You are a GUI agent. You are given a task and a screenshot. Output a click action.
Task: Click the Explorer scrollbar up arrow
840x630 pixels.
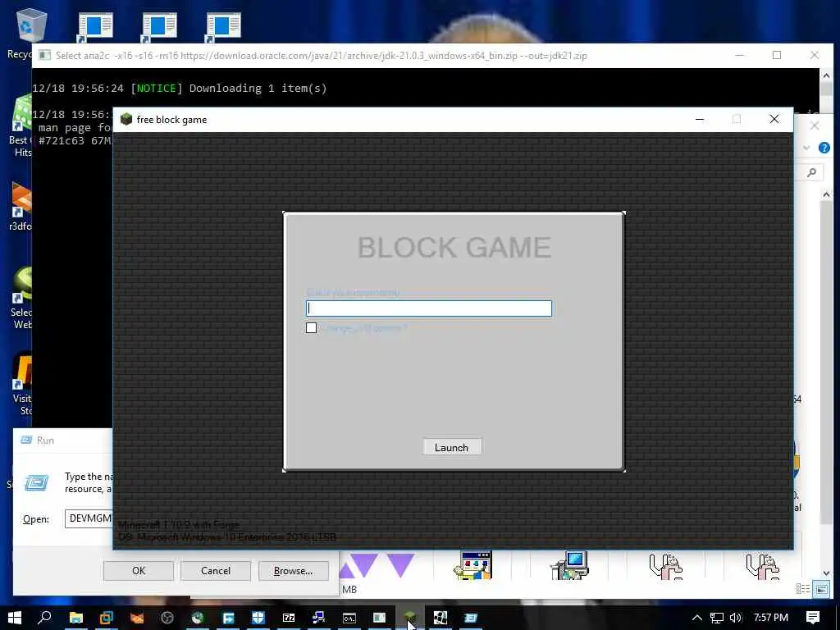(x=826, y=195)
